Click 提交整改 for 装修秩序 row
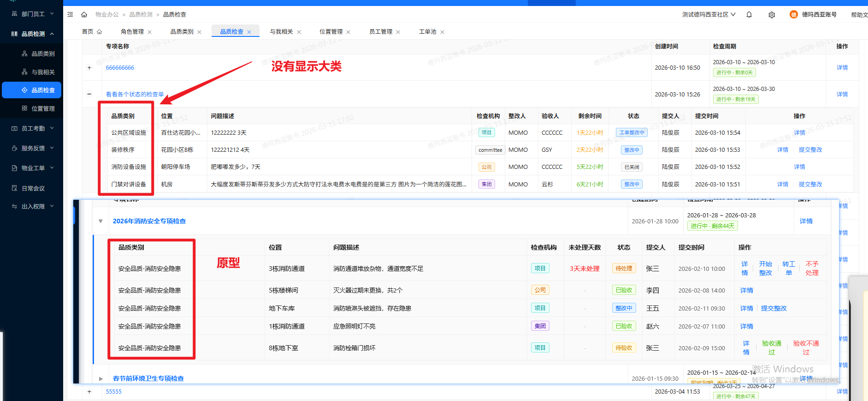 (810, 150)
